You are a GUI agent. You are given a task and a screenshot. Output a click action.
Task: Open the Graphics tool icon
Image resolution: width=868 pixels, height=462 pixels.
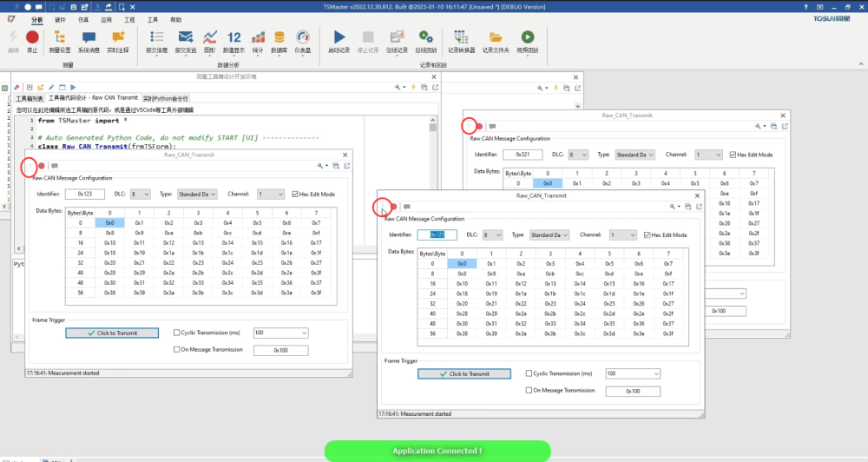[210, 37]
